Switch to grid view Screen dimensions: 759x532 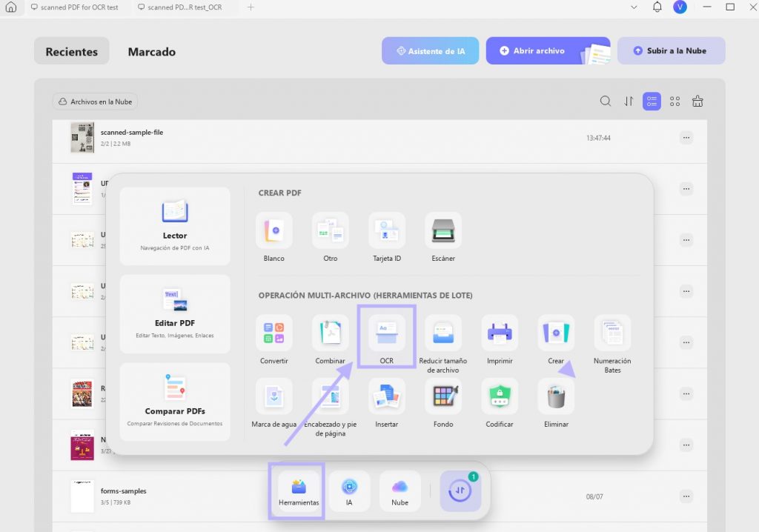coord(675,102)
